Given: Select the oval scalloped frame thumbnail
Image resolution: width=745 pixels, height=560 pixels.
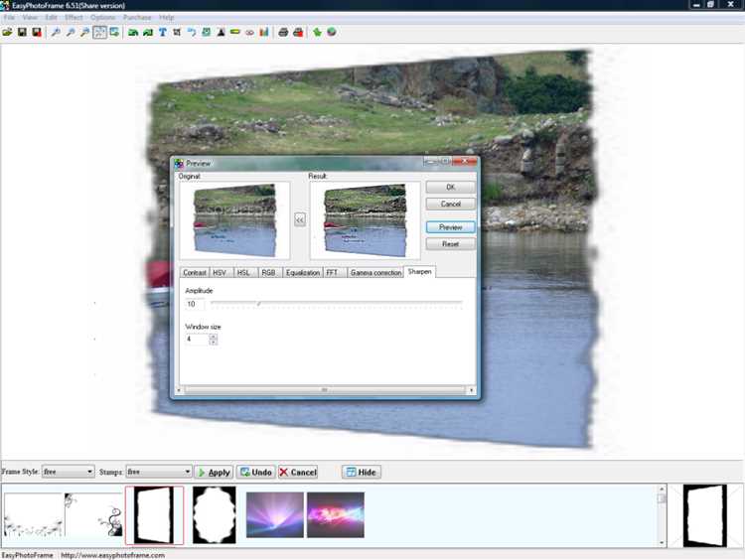Looking at the screenshot, I should pos(215,515).
